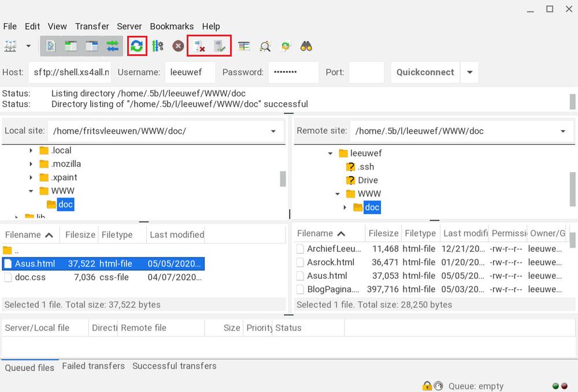Toggle directory comparison
The image size is (578, 392).
pyautogui.click(x=265, y=46)
